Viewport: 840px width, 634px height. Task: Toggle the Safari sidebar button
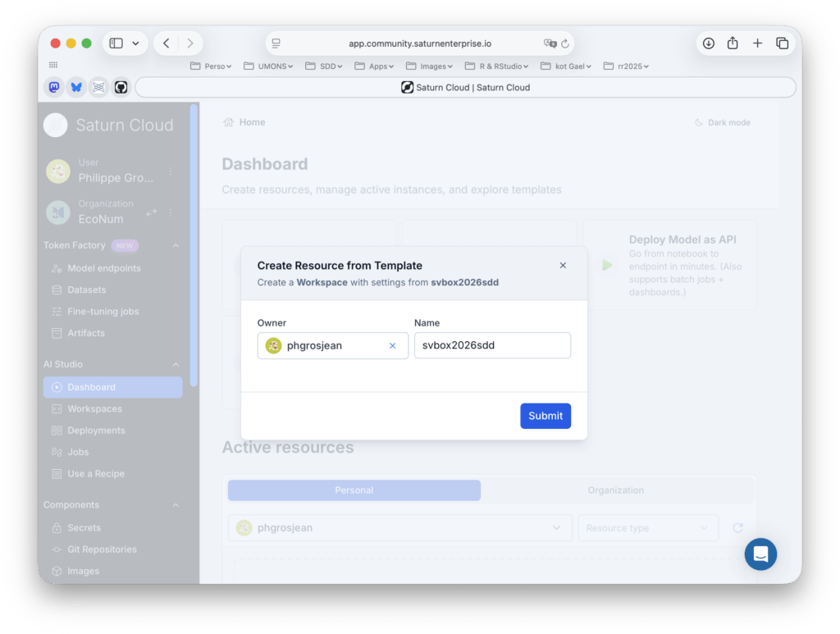point(116,43)
